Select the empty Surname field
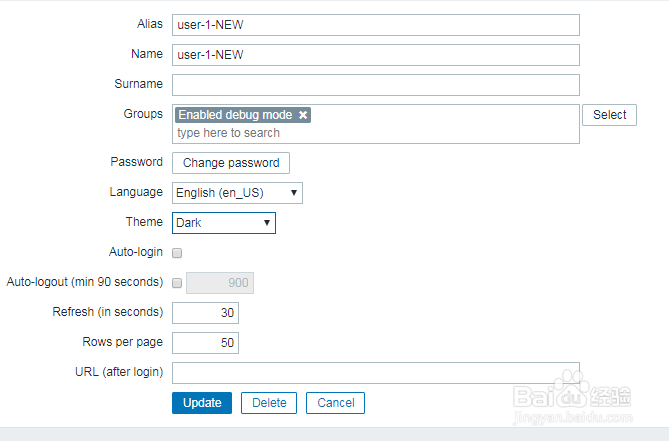669x441 pixels. 375,84
